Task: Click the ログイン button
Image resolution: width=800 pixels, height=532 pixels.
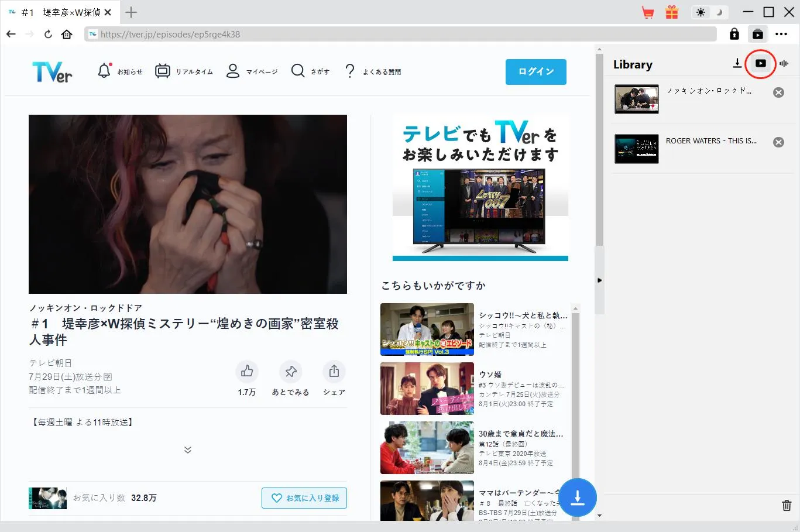Action: click(x=535, y=71)
